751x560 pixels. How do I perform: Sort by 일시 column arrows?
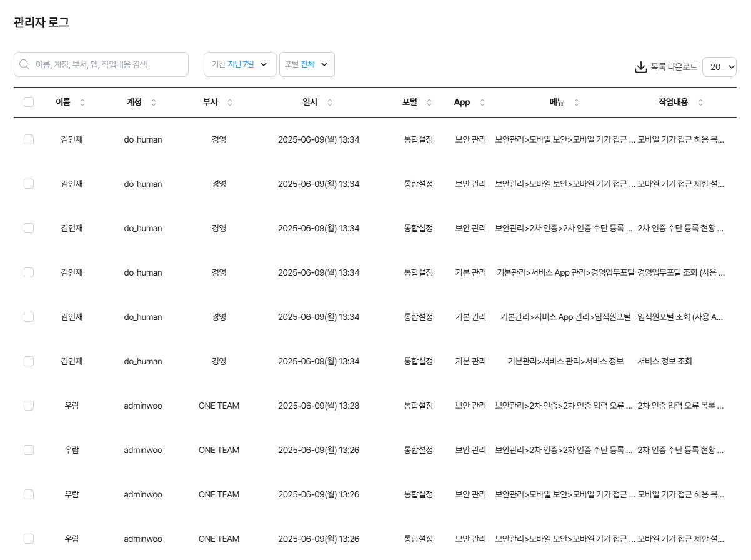tap(330, 102)
